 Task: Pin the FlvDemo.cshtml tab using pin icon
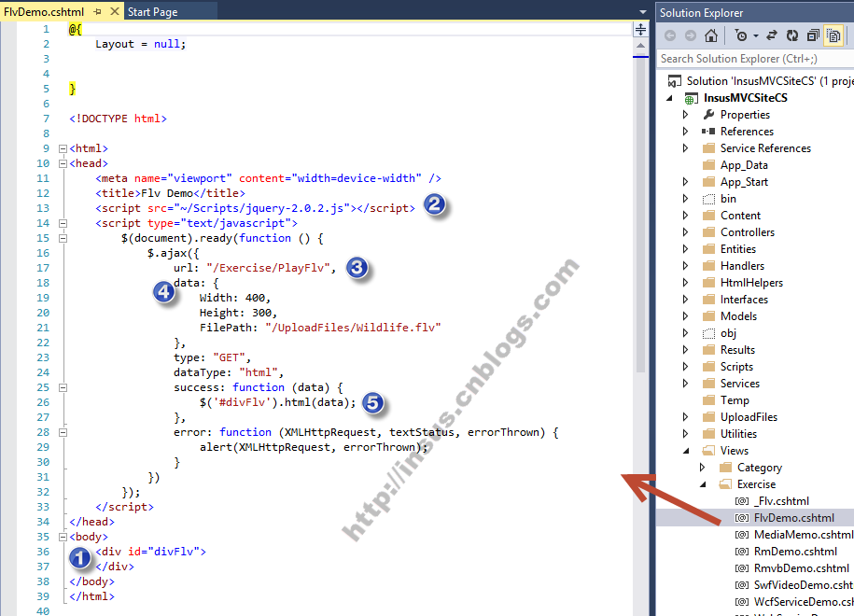point(97,11)
